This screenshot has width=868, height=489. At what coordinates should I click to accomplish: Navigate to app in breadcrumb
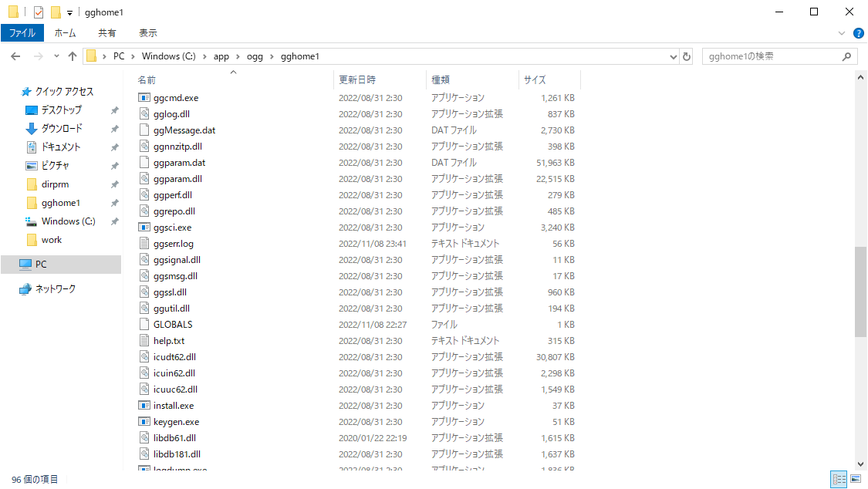[x=221, y=56]
